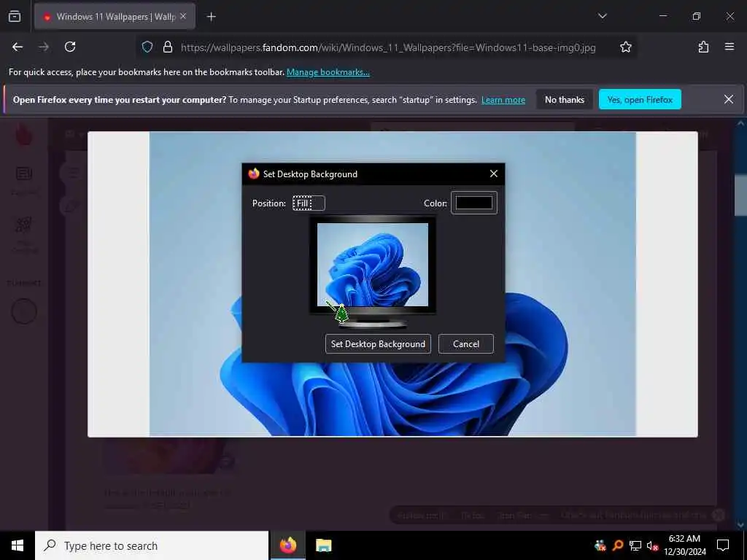Cancel the Set Desktop Background dialog
This screenshot has width=747, height=560.
(466, 344)
